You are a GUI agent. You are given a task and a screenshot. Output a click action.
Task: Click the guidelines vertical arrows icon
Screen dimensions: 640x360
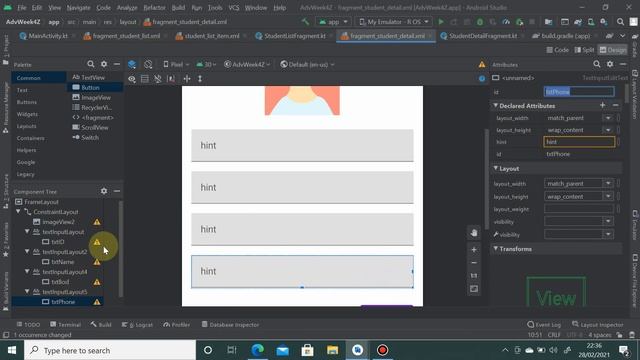click(200, 79)
